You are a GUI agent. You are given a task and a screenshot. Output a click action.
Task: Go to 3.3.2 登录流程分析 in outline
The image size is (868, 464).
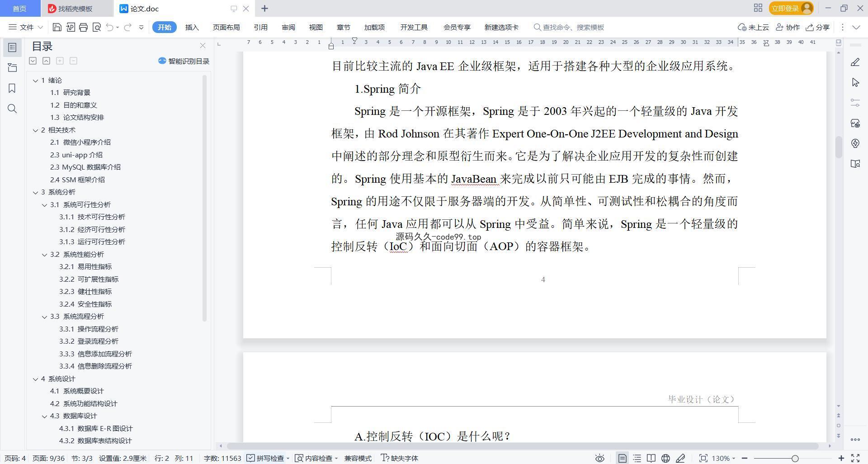click(89, 341)
